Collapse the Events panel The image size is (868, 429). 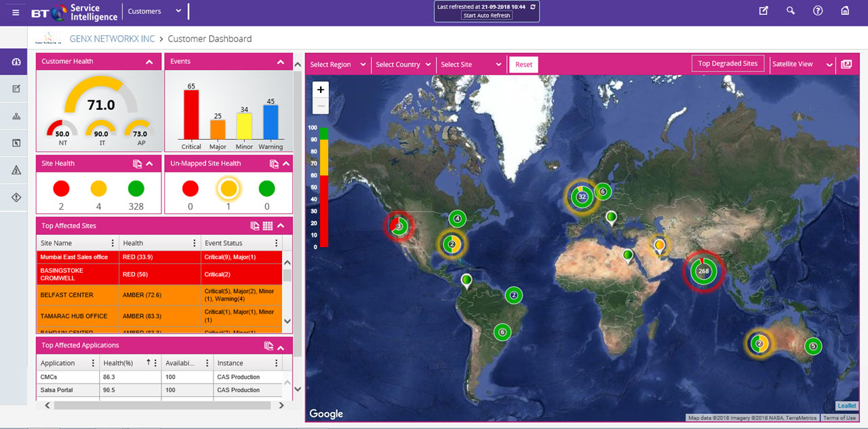coord(281,62)
